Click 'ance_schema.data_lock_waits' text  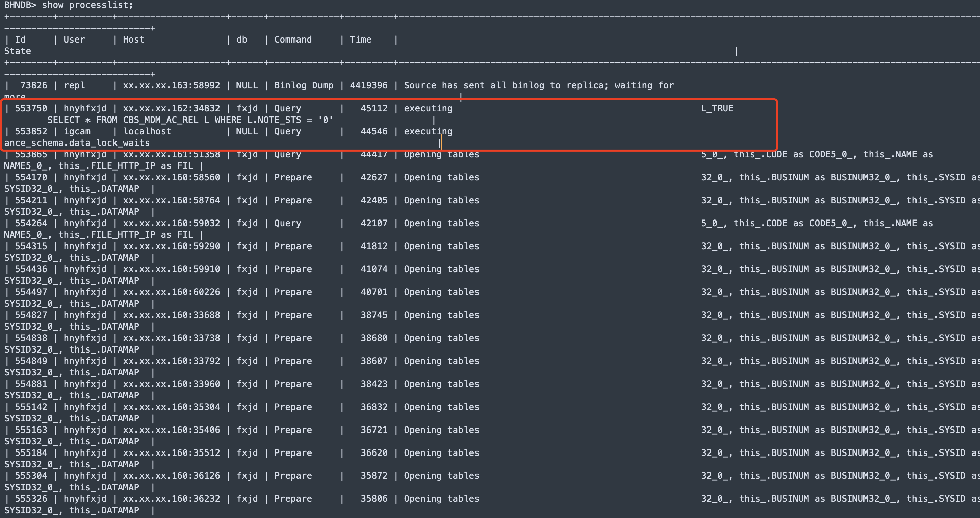click(77, 143)
